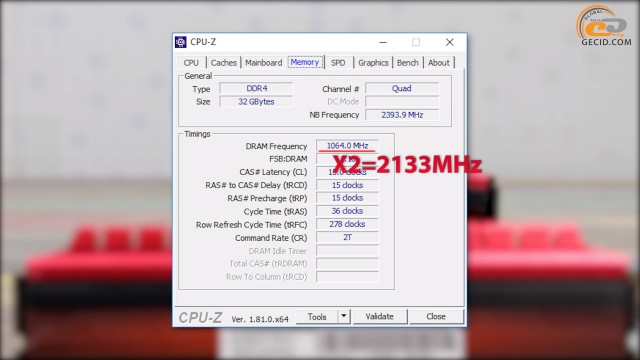Click the DRAM Frequency 1064.0 MHz value

(347, 146)
